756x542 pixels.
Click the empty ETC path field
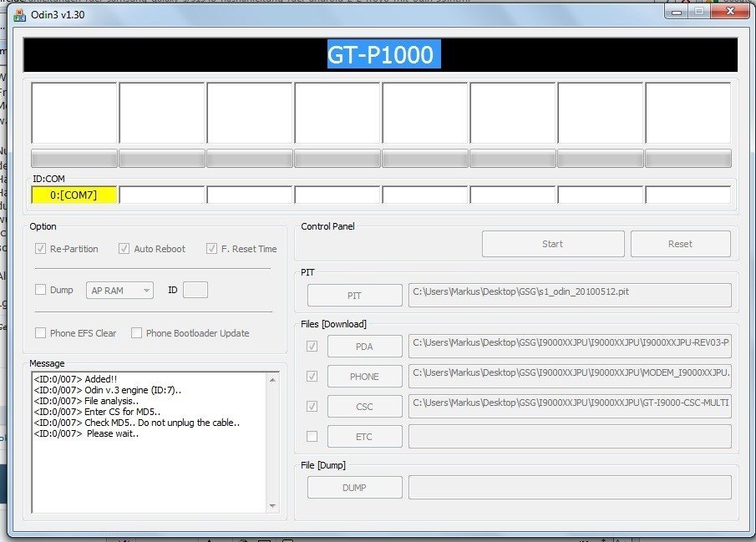[570, 437]
